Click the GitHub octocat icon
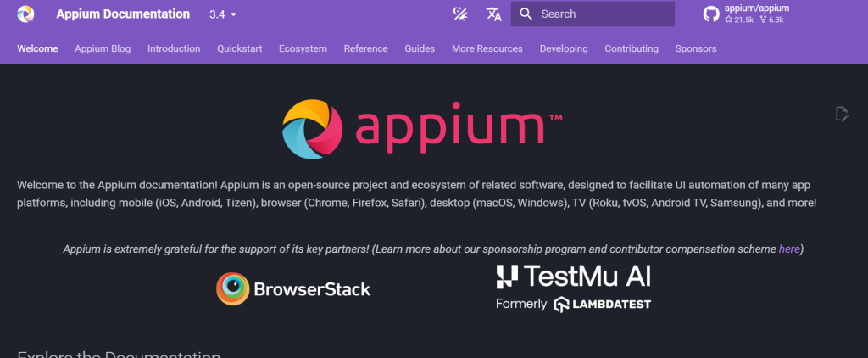 (711, 14)
